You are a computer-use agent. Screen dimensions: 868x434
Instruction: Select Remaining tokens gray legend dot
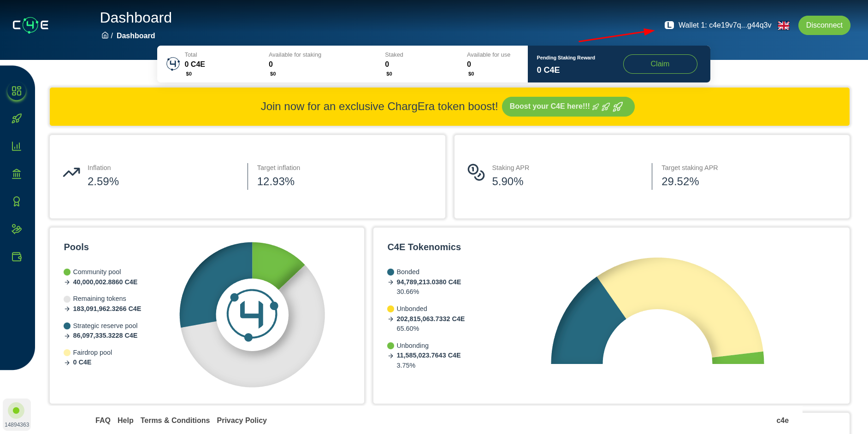coord(67,299)
